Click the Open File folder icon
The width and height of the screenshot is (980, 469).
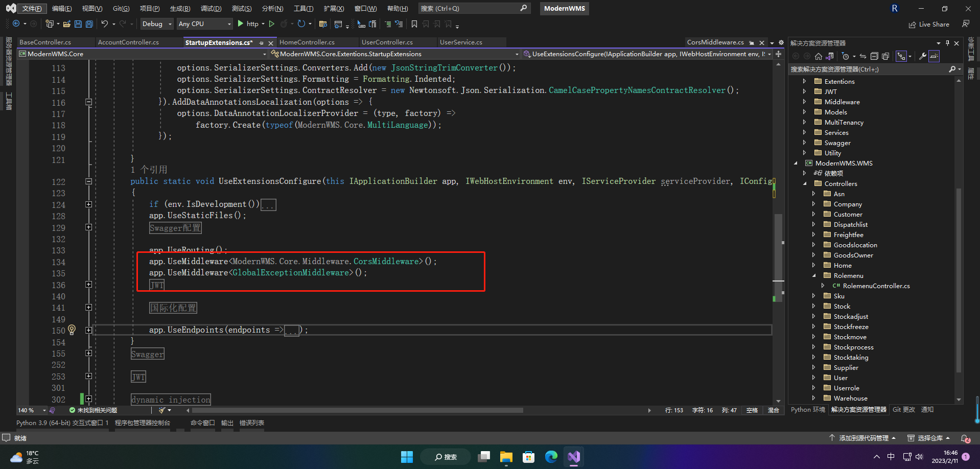coord(67,24)
